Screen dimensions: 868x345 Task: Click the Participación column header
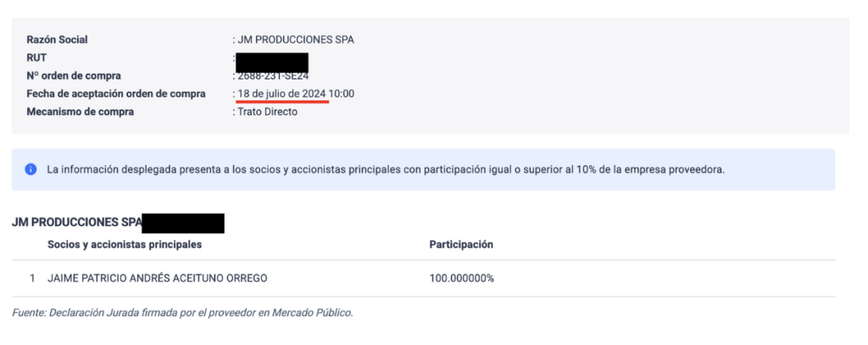pyautogui.click(x=461, y=244)
